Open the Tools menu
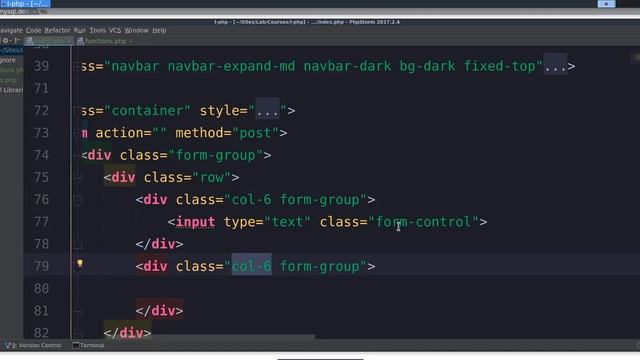 (x=98, y=30)
